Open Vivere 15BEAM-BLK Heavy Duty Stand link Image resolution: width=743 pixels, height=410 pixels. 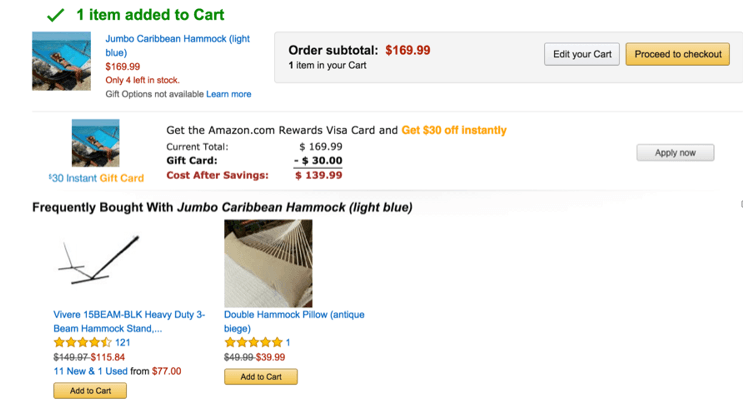129,321
